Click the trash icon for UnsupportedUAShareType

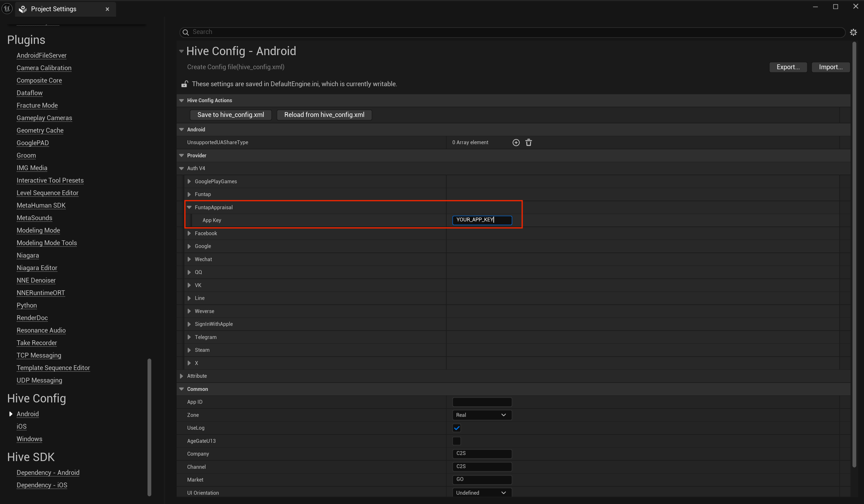coord(529,143)
